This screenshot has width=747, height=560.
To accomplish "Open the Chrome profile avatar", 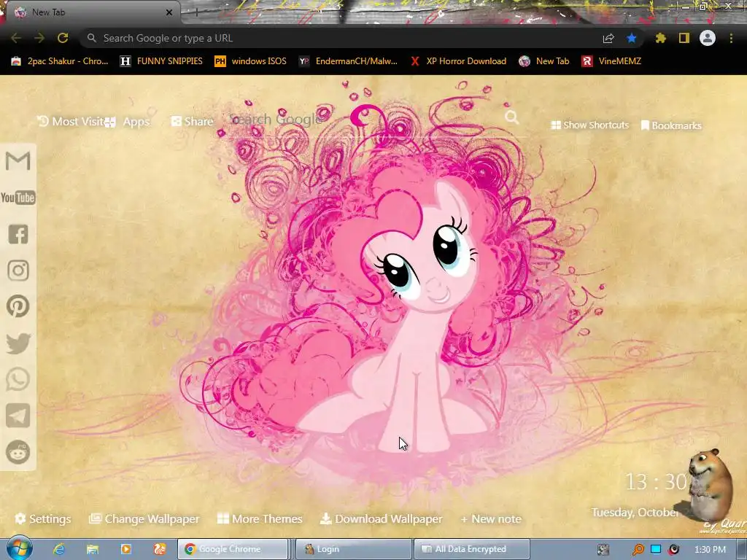I will (x=708, y=38).
